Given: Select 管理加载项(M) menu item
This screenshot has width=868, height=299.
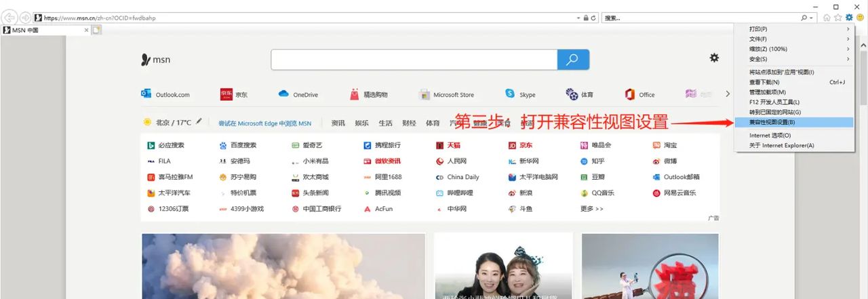Looking at the screenshot, I should [794, 92].
